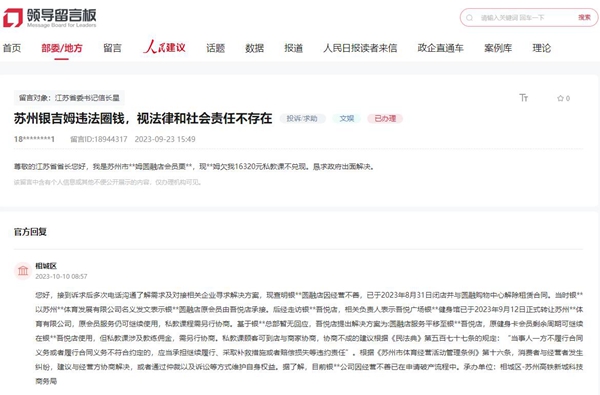600x395 pixels.
Task: Click the 领导留言板 logo icon
Action: (x=13, y=18)
